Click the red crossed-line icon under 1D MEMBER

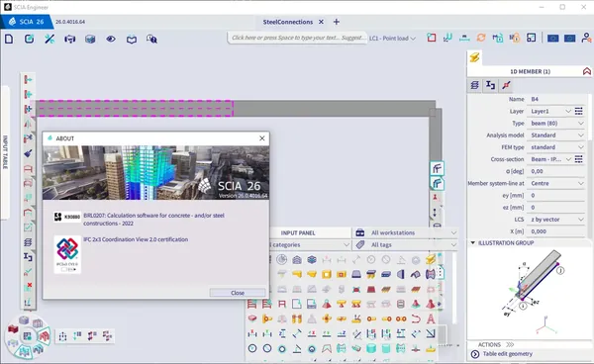coord(506,85)
